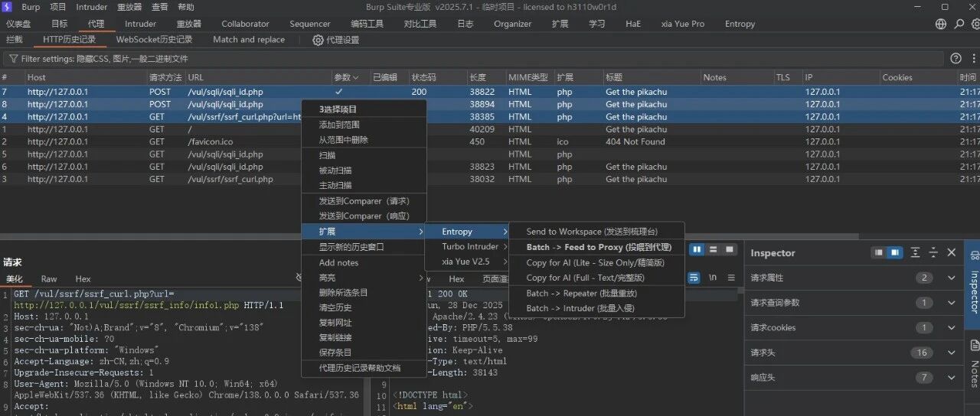The image size is (980, 416).
Task: Collapse all Inspector sections icon
Action: point(933,252)
